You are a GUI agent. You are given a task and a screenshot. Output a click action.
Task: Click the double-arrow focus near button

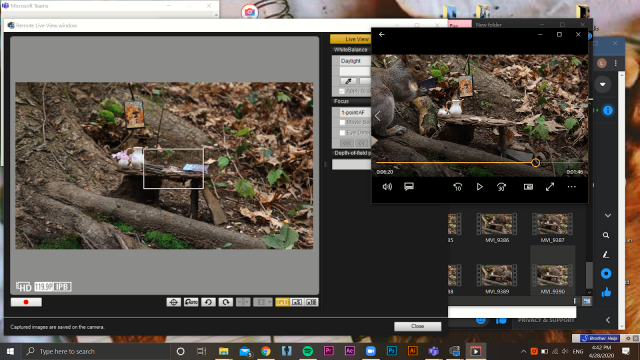click(x=361, y=143)
